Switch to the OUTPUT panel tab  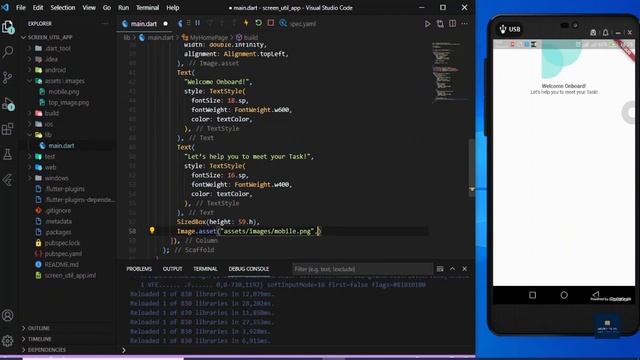click(172, 269)
